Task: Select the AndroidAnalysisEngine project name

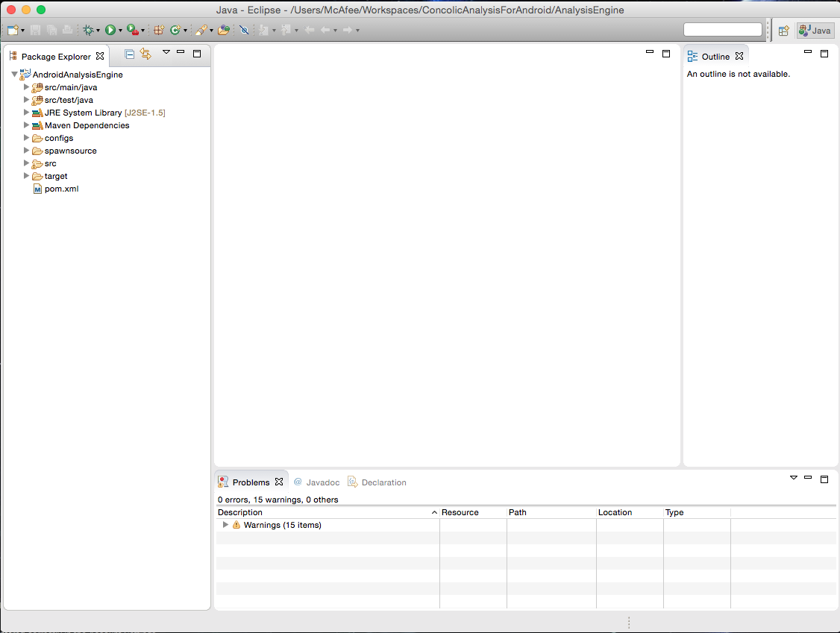Action: 78,75
